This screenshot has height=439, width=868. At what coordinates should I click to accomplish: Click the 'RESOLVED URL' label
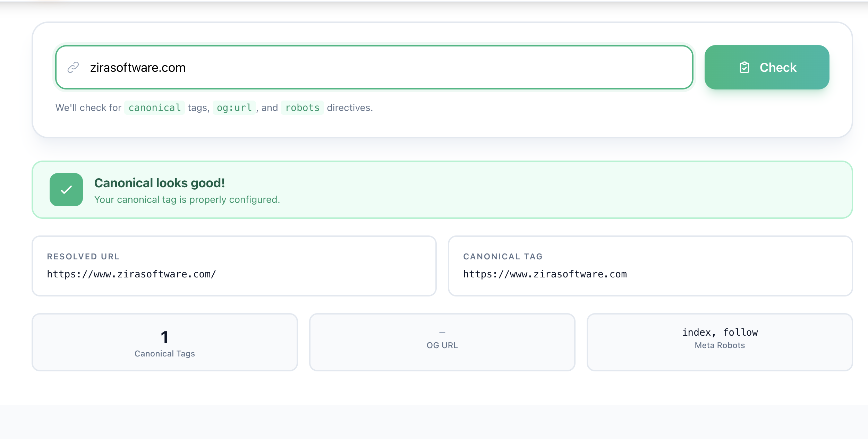pos(83,257)
